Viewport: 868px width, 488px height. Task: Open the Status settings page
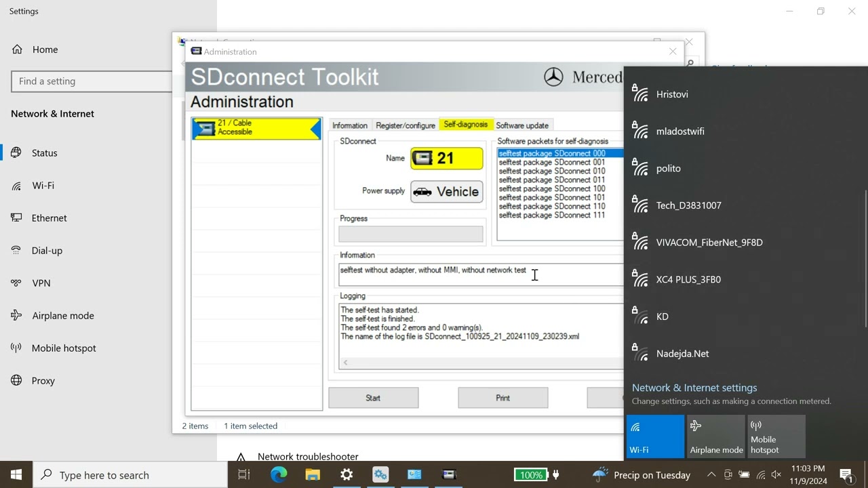[x=45, y=153]
